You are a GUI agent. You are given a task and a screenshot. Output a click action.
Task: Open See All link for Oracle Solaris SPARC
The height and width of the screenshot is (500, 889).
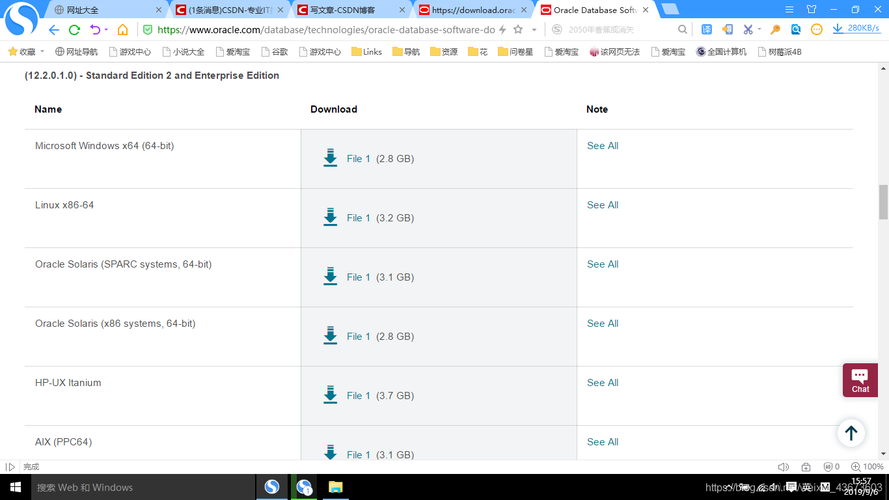pyautogui.click(x=602, y=264)
